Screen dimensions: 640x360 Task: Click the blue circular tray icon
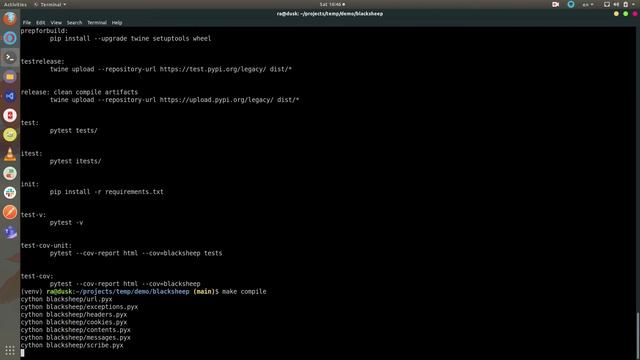[x=571, y=4]
